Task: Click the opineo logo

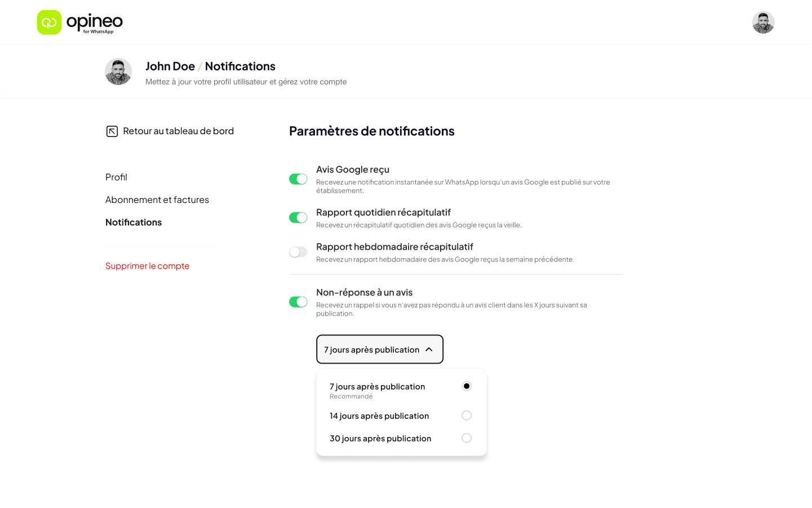Action: tap(79, 22)
